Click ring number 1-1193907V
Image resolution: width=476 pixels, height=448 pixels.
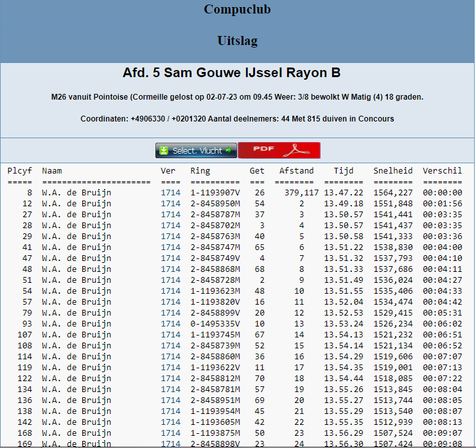(x=215, y=193)
